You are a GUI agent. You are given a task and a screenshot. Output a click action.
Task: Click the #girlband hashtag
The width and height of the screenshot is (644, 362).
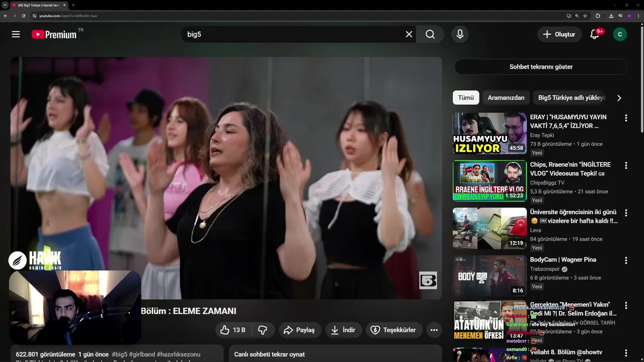[x=142, y=354]
